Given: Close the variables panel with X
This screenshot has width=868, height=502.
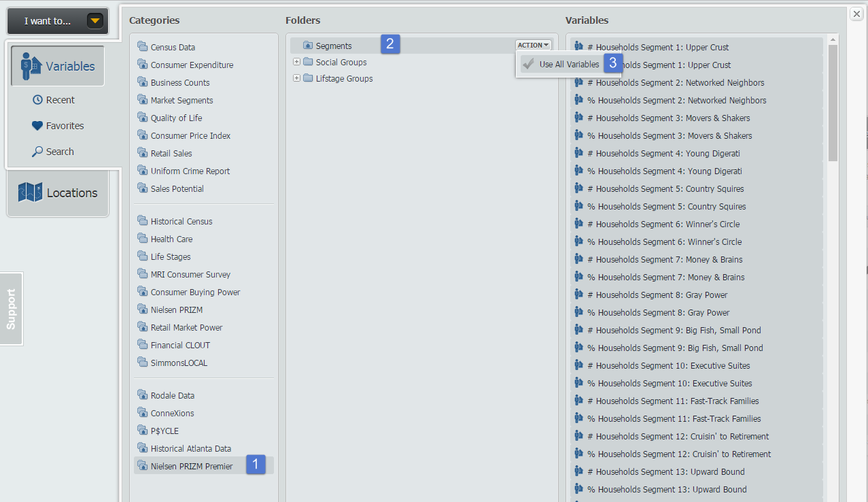Looking at the screenshot, I should (x=857, y=14).
